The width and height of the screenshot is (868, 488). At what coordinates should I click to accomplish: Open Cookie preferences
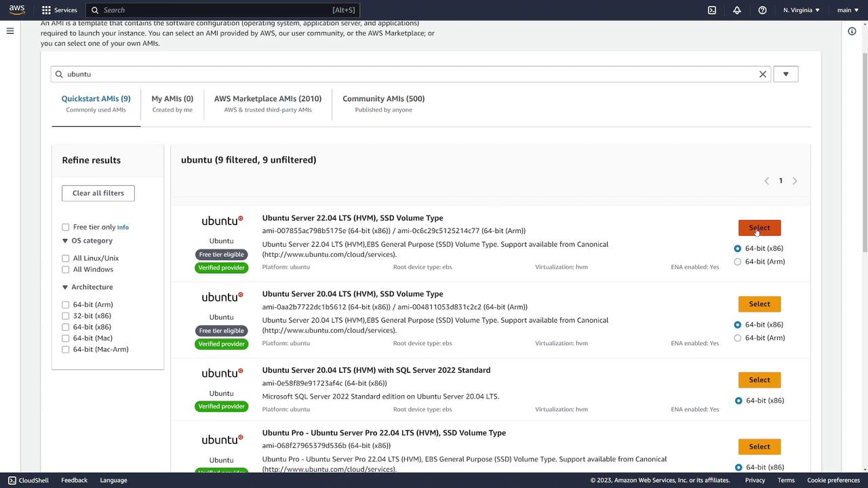[833, 480]
